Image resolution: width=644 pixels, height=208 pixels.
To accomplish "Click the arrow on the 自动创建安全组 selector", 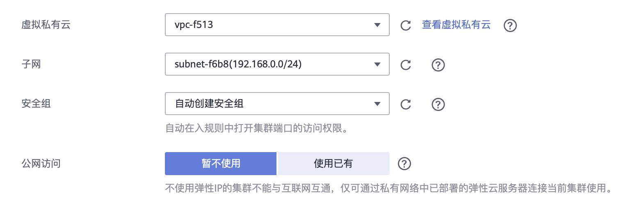I will coord(377,104).
